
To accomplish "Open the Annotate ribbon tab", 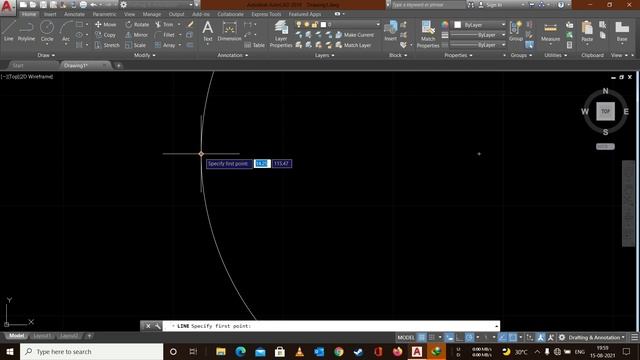I will (74, 14).
